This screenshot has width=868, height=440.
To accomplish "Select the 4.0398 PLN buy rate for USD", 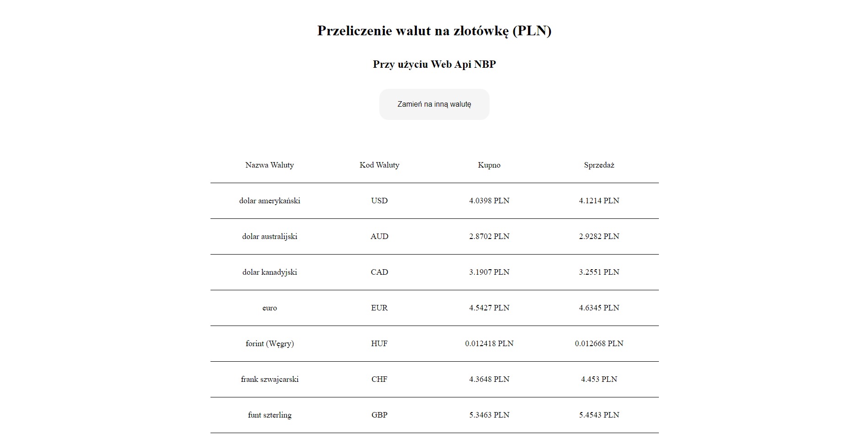I will pos(489,201).
